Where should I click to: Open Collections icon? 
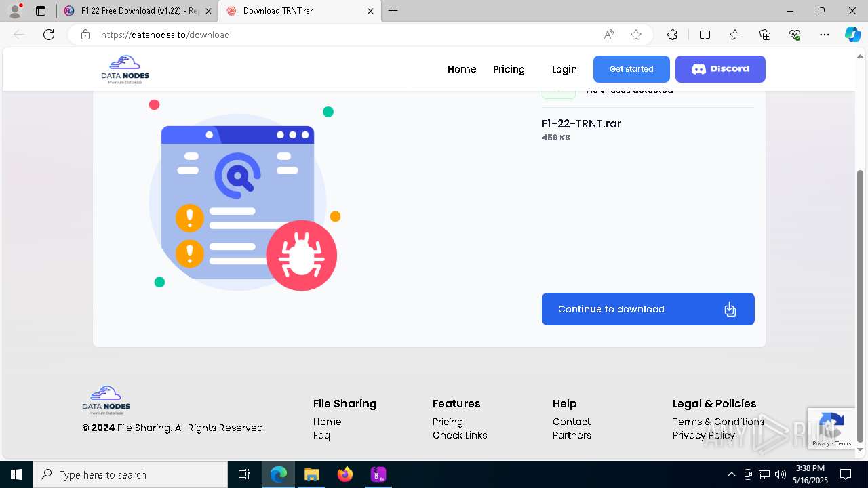765,35
